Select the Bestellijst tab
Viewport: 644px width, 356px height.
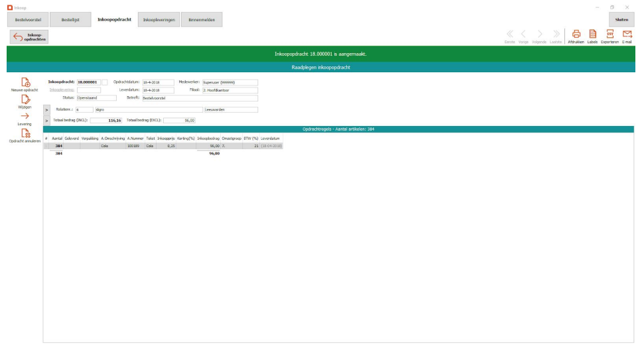71,20
